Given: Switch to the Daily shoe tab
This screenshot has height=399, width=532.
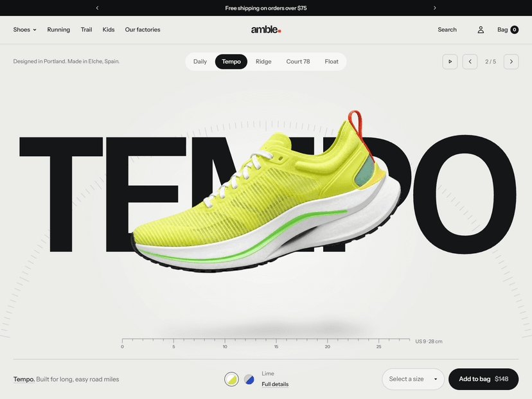Looking at the screenshot, I should point(200,62).
